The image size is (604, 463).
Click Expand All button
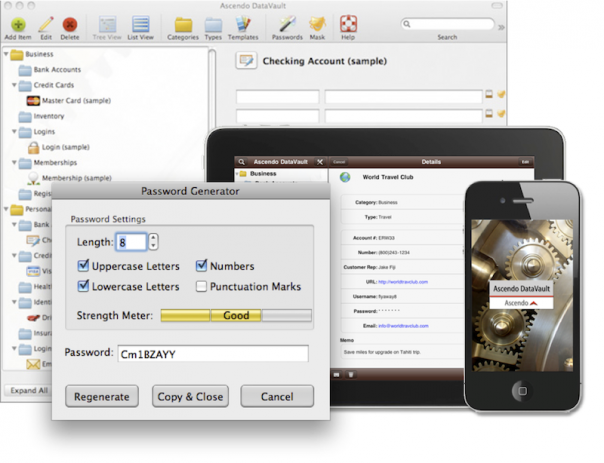pyautogui.click(x=29, y=391)
